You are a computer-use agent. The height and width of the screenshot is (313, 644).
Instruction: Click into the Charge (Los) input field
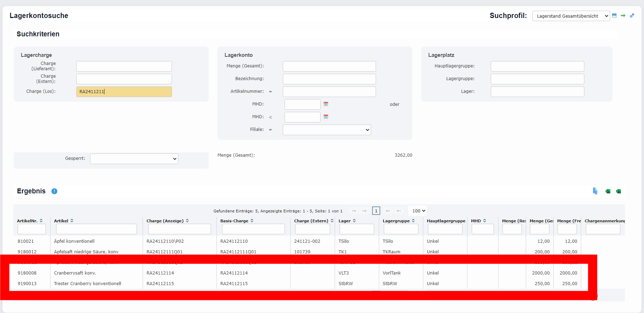(124, 92)
